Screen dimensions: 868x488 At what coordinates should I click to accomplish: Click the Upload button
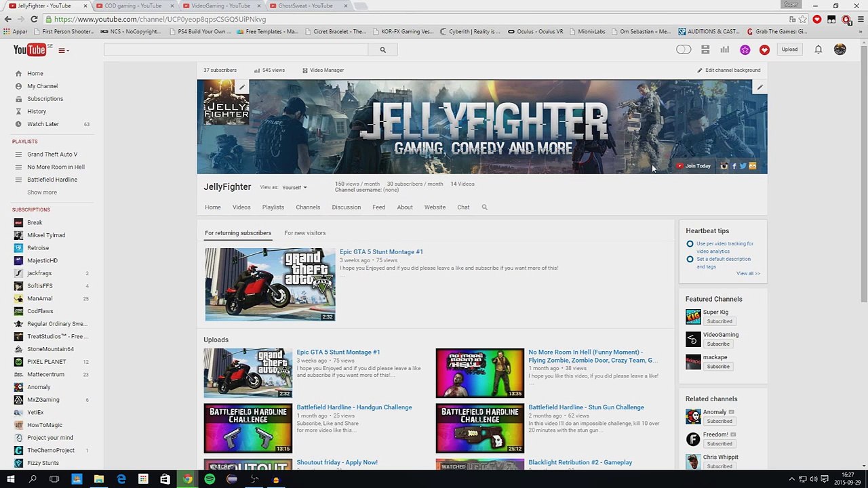tap(789, 49)
